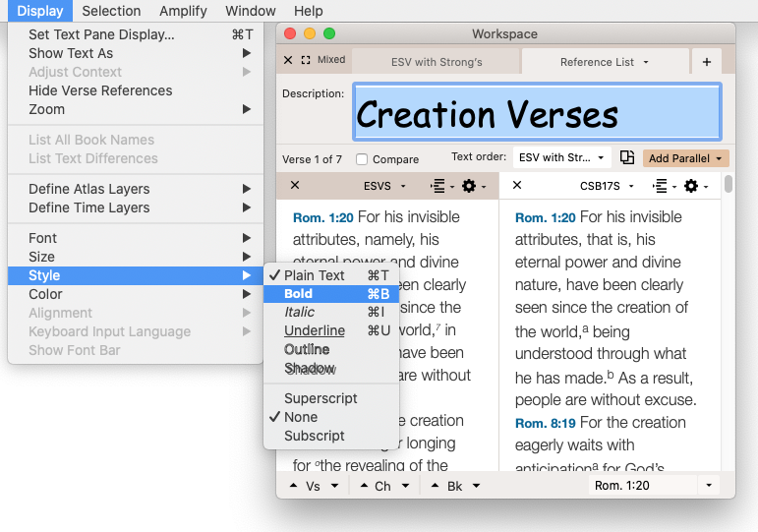Screen dimensions: 758x532
Task: Toggle full-screen zone icon next to Mixed
Action: pyautogui.click(x=306, y=60)
